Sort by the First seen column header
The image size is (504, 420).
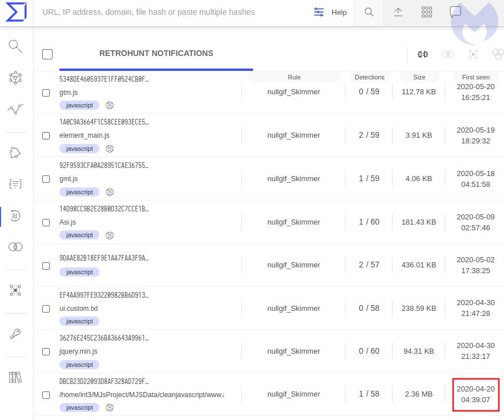point(475,77)
